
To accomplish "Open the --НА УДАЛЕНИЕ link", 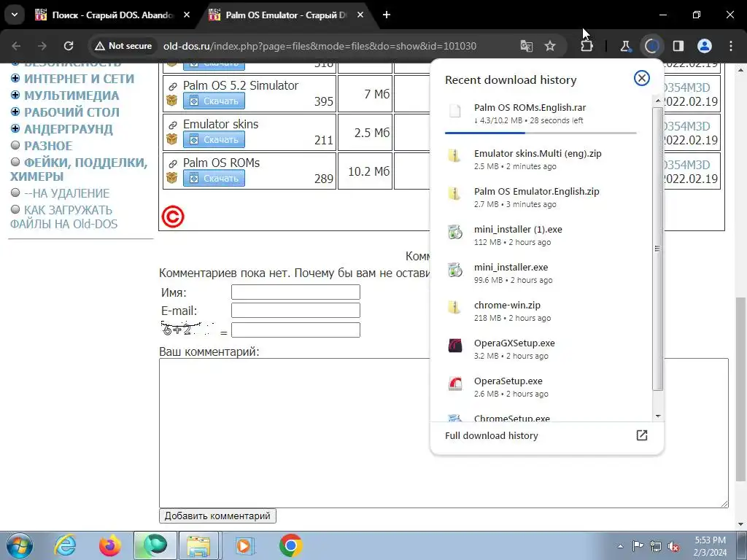I will [x=66, y=193].
